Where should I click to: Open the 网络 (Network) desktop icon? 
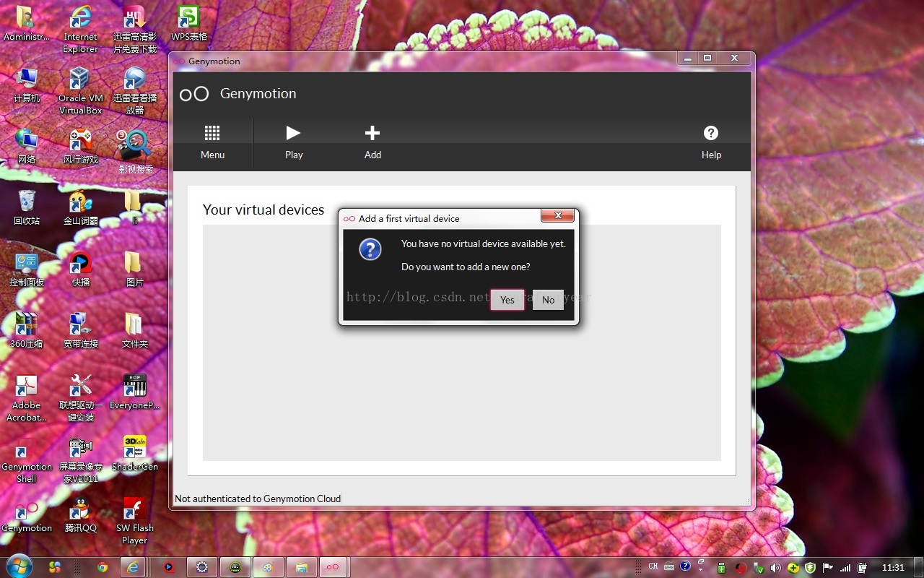26,147
